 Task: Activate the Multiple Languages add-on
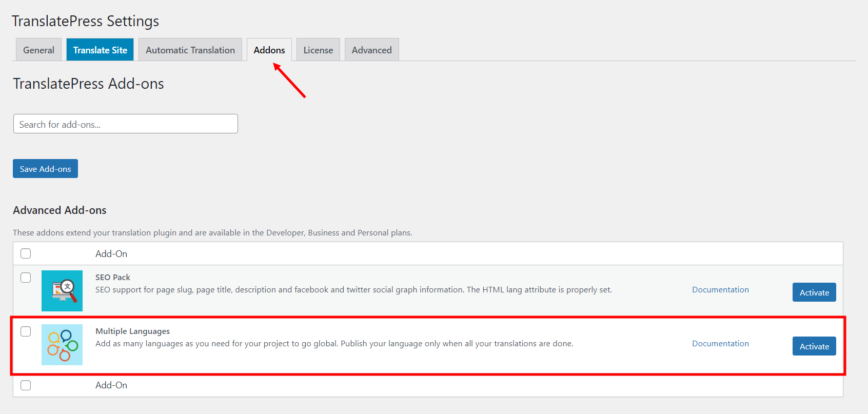[814, 346]
